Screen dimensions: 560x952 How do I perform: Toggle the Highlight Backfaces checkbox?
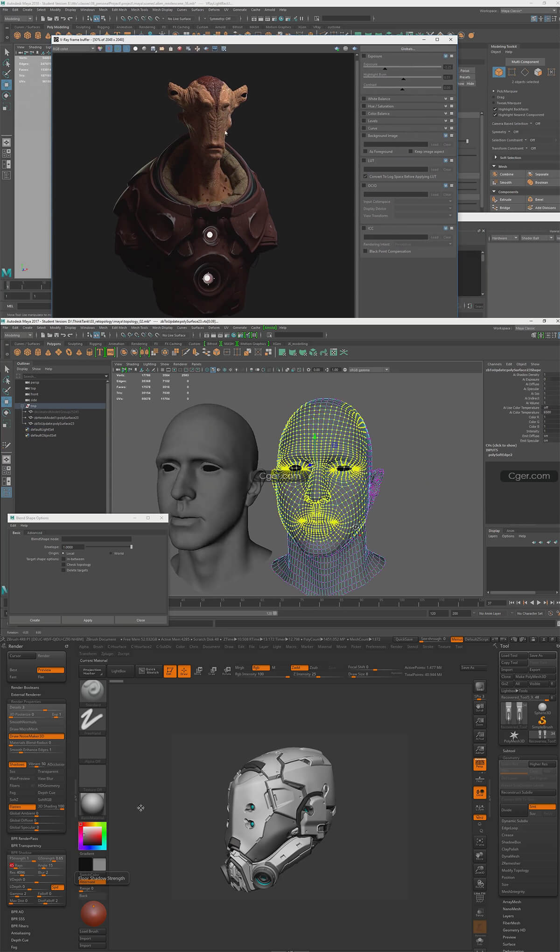point(495,109)
